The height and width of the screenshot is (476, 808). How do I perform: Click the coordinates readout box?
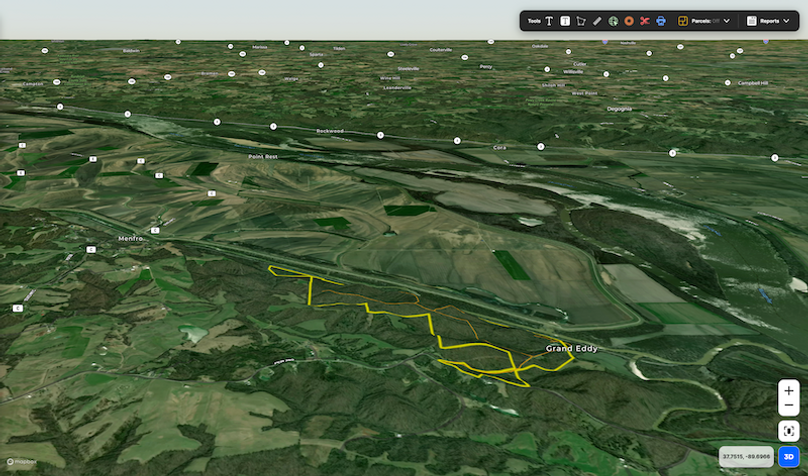click(746, 457)
